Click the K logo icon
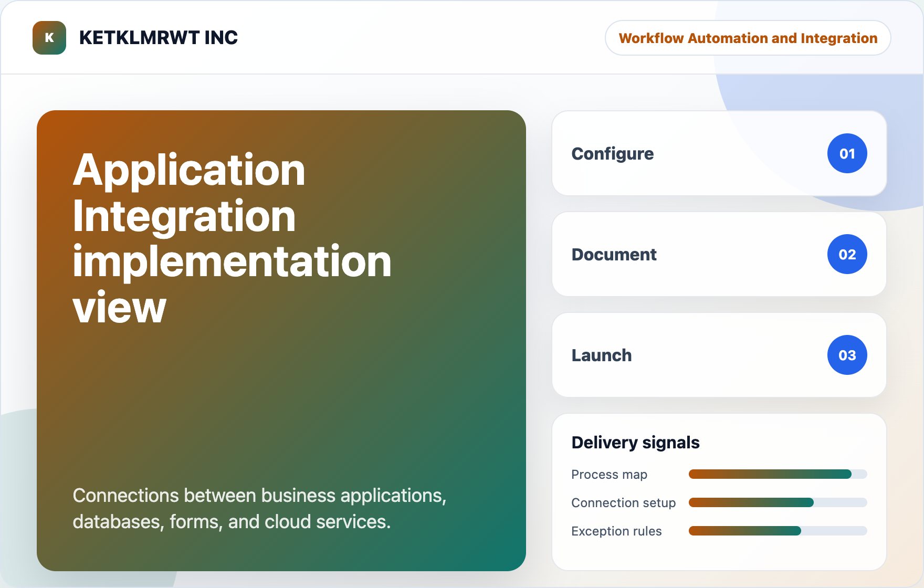 tap(49, 38)
